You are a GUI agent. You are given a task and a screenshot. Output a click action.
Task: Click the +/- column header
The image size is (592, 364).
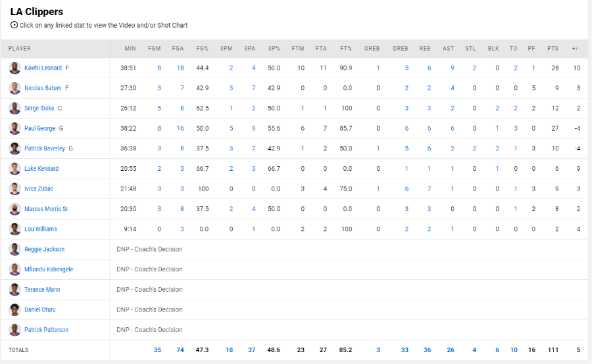point(576,48)
